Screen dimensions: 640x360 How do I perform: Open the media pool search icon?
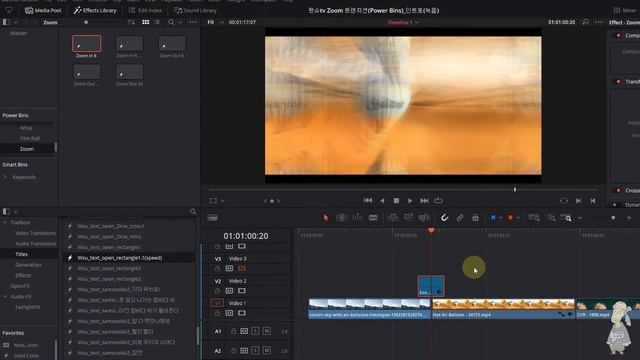point(171,22)
